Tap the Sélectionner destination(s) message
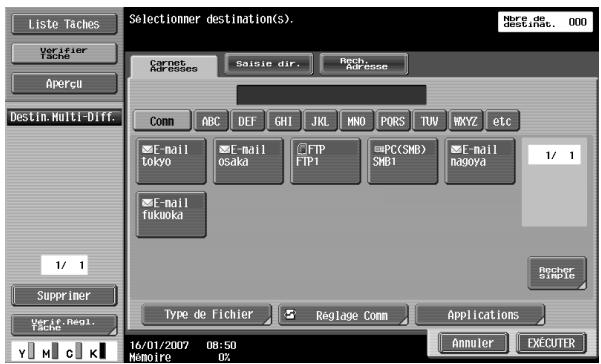 (x=211, y=19)
